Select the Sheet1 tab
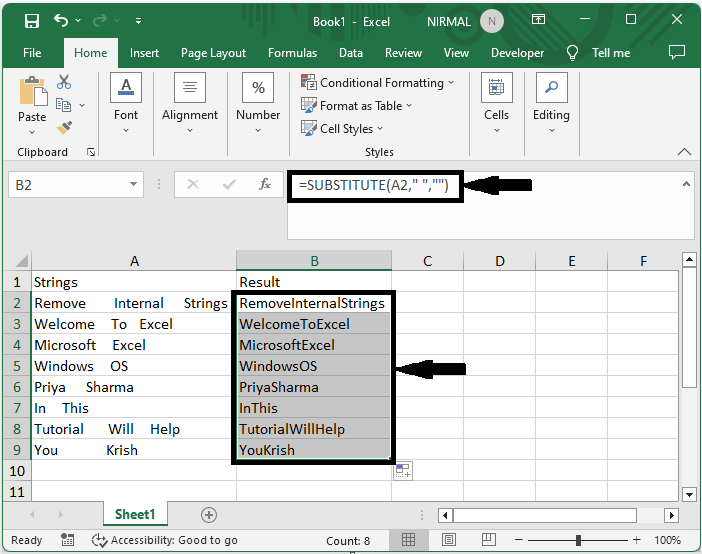The height and width of the screenshot is (554, 702). pyautogui.click(x=135, y=514)
